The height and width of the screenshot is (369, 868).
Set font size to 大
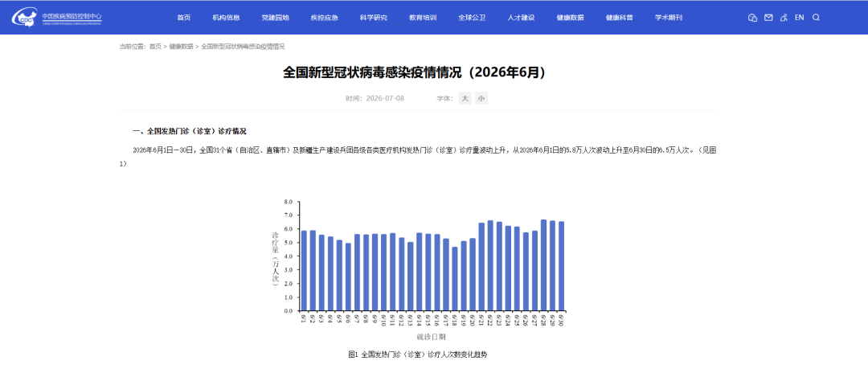point(465,99)
